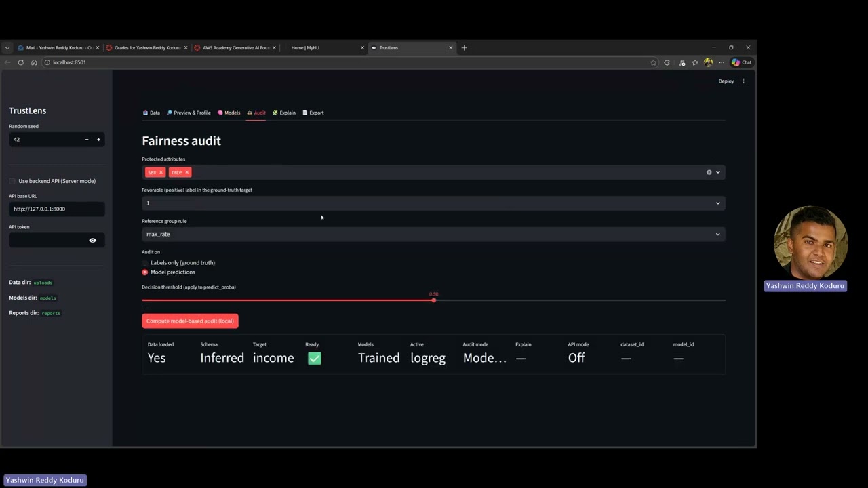Select Model predictions radio option
This screenshot has width=868, height=488.
(169, 272)
